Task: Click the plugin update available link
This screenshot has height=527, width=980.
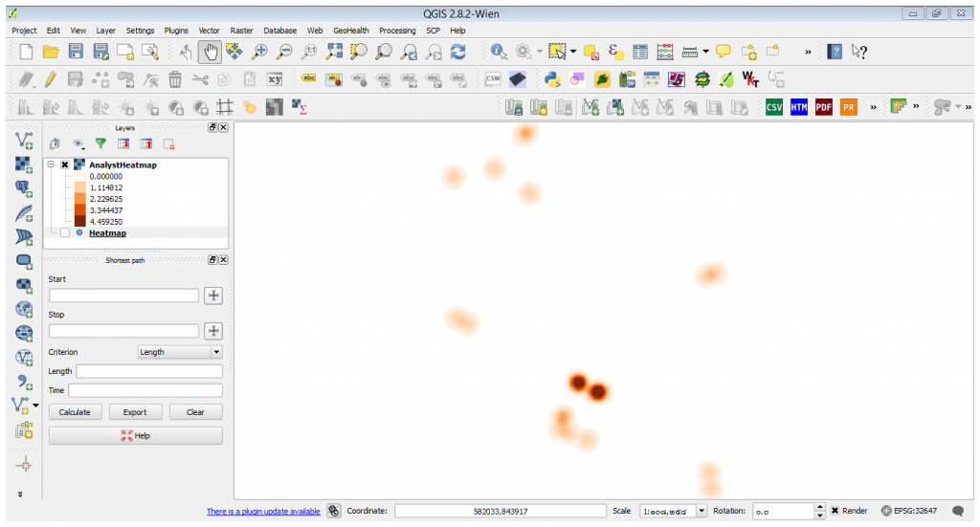Action: pyautogui.click(x=263, y=512)
